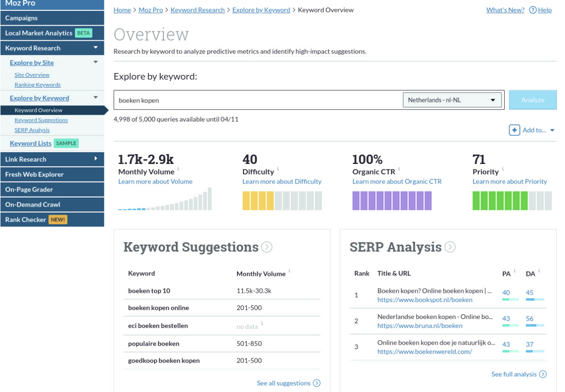This screenshot has width=565, height=392.
Task: Click info icon next to Monthly Volume metric
Action: [x=178, y=169]
